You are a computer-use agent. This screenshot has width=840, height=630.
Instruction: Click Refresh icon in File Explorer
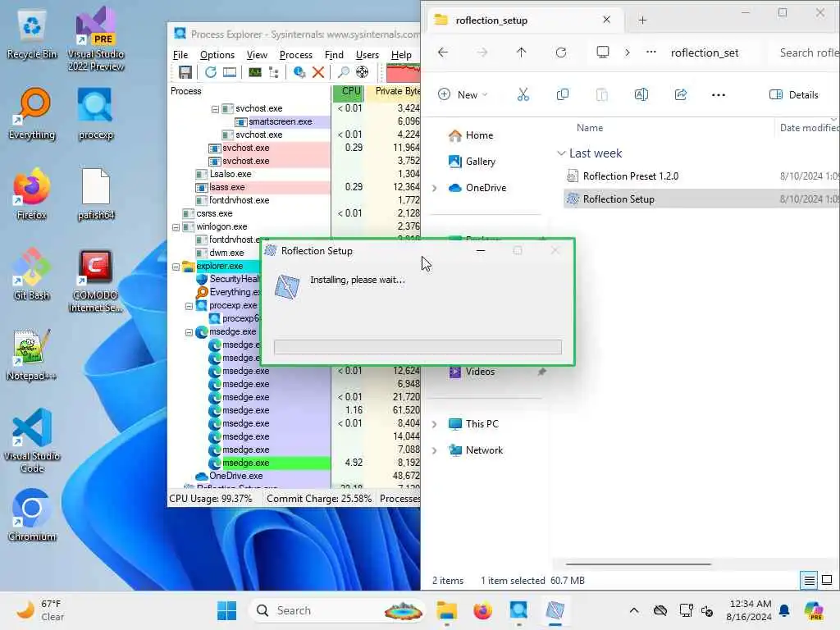[x=561, y=52]
